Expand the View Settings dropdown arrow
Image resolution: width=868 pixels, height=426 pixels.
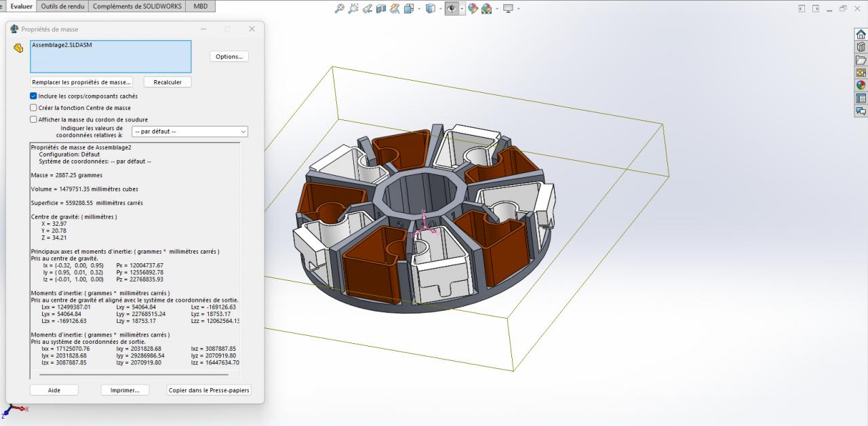click(518, 9)
